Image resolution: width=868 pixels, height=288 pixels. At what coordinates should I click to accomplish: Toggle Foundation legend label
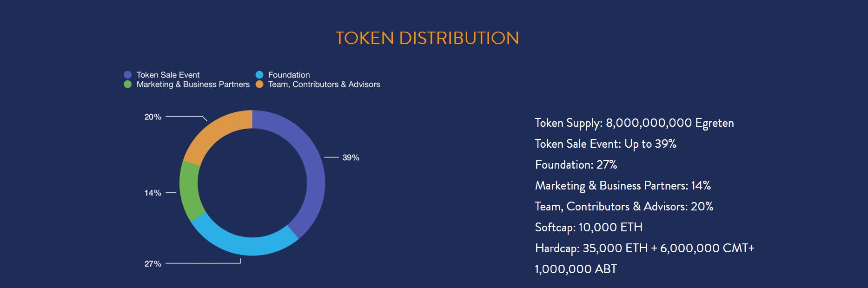289,75
